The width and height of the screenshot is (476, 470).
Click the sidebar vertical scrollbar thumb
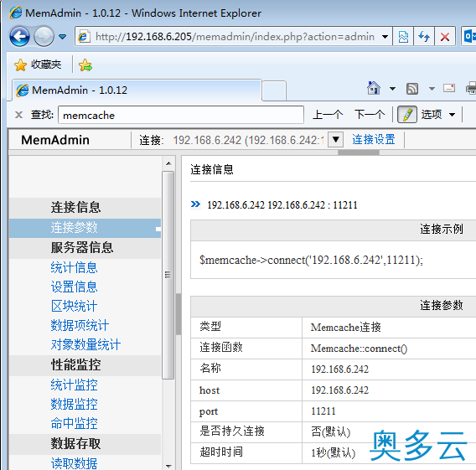point(168,275)
